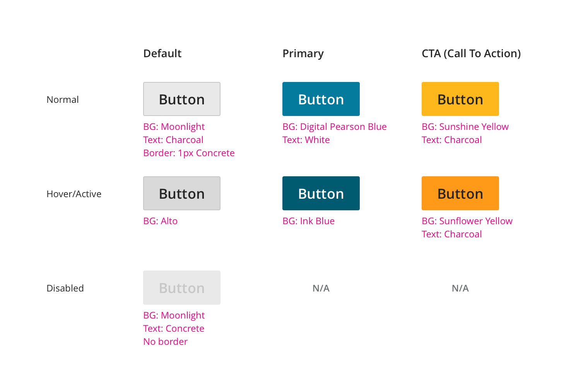
Task: Click the "No border" note
Action: 165,342
